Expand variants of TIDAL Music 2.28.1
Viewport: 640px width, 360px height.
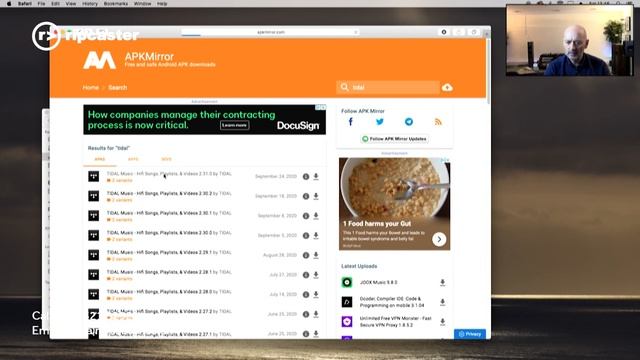120,278
